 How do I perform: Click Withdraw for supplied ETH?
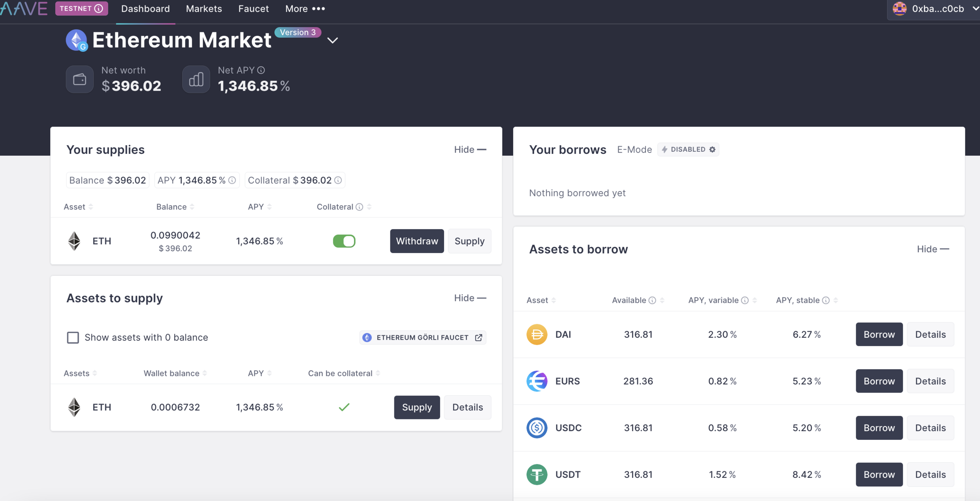(417, 241)
